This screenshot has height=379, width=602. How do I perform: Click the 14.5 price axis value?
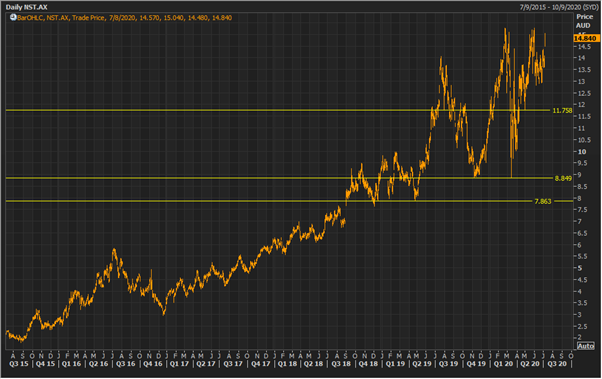[584, 47]
